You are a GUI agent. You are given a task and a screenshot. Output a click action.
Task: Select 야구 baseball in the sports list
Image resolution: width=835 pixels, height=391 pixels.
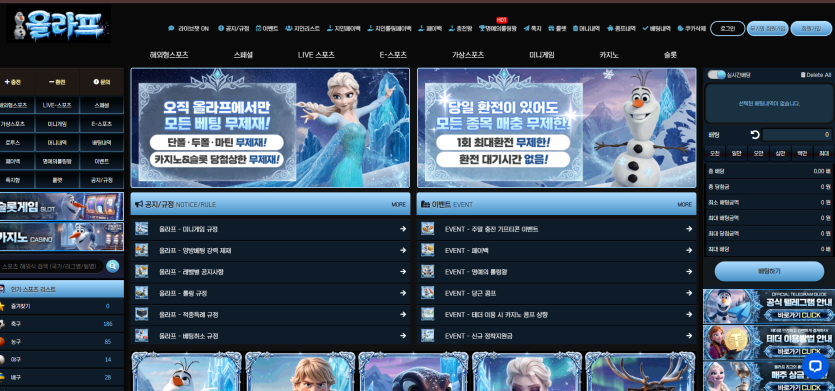pyautogui.click(x=62, y=360)
